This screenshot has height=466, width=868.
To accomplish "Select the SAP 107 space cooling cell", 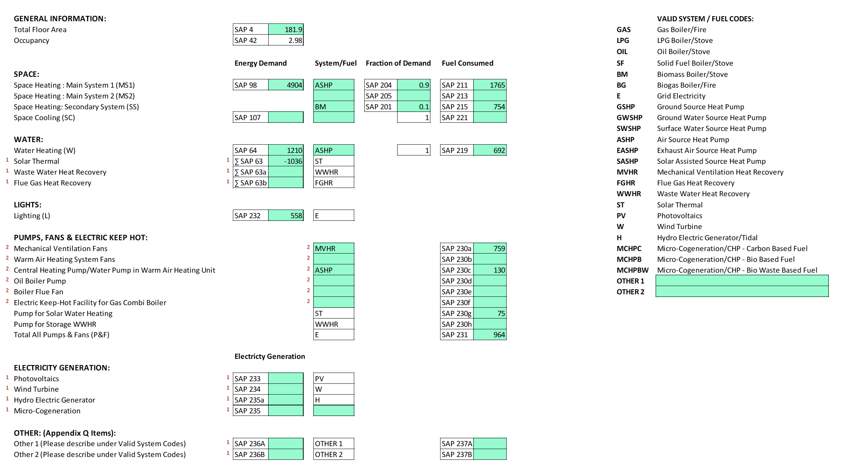I will (286, 117).
